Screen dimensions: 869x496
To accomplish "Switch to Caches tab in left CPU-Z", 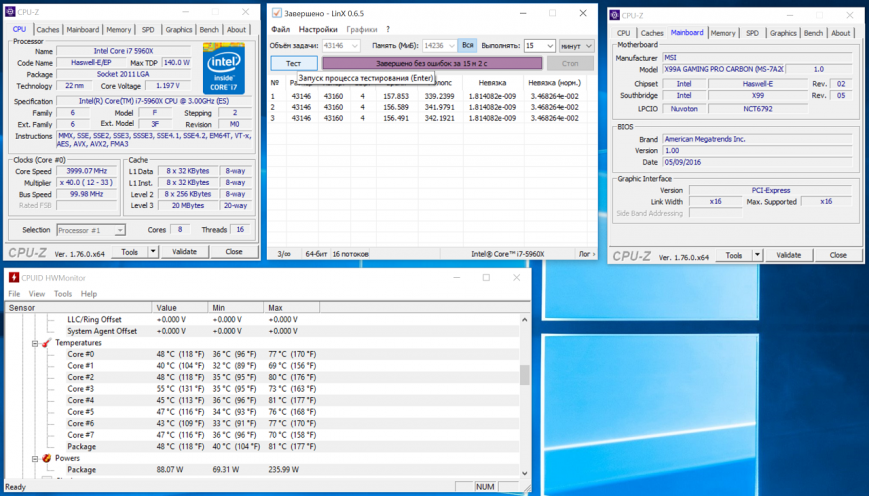I will pyautogui.click(x=48, y=29).
